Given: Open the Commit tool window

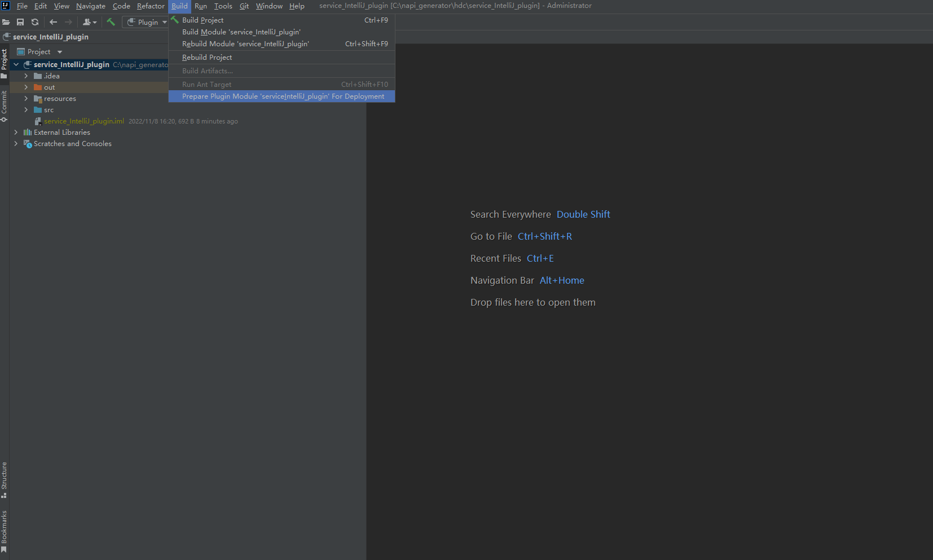Looking at the screenshot, I should pyautogui.click(x=4, y=105).
